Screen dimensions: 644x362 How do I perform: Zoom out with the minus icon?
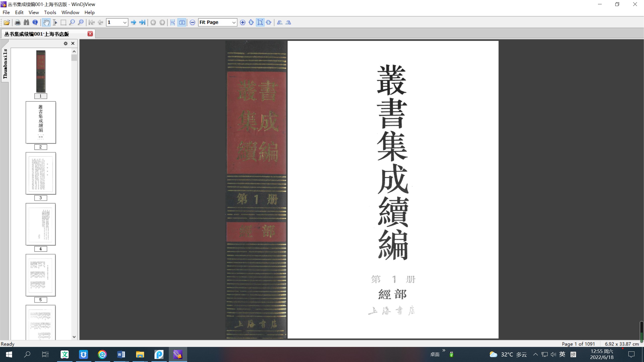click(192, 22)
